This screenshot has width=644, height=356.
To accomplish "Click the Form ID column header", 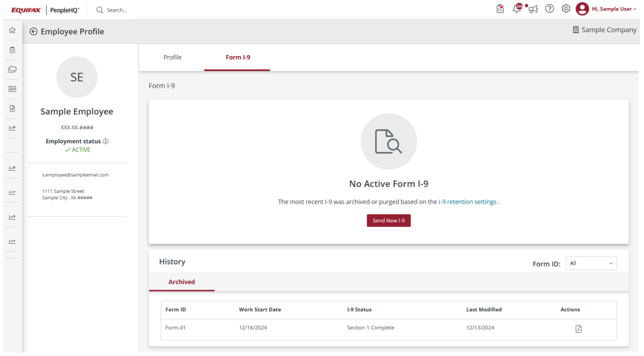I will (176, 310).
